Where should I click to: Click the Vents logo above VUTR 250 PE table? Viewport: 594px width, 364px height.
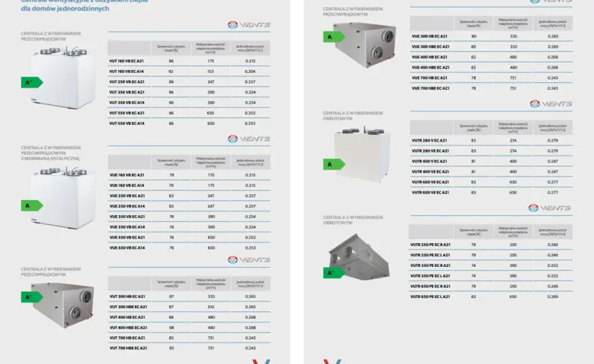550,208
